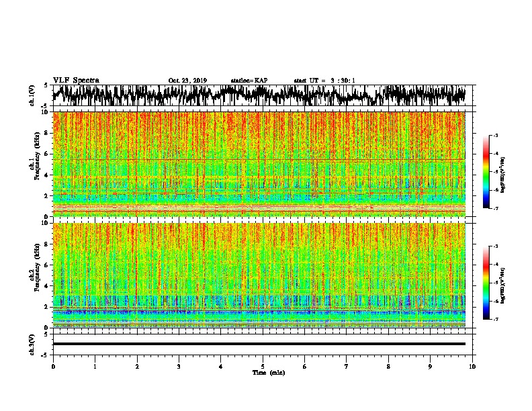Click the ch.2 spectrogram color scale bar
532x411 pixels.
point(486,283)
